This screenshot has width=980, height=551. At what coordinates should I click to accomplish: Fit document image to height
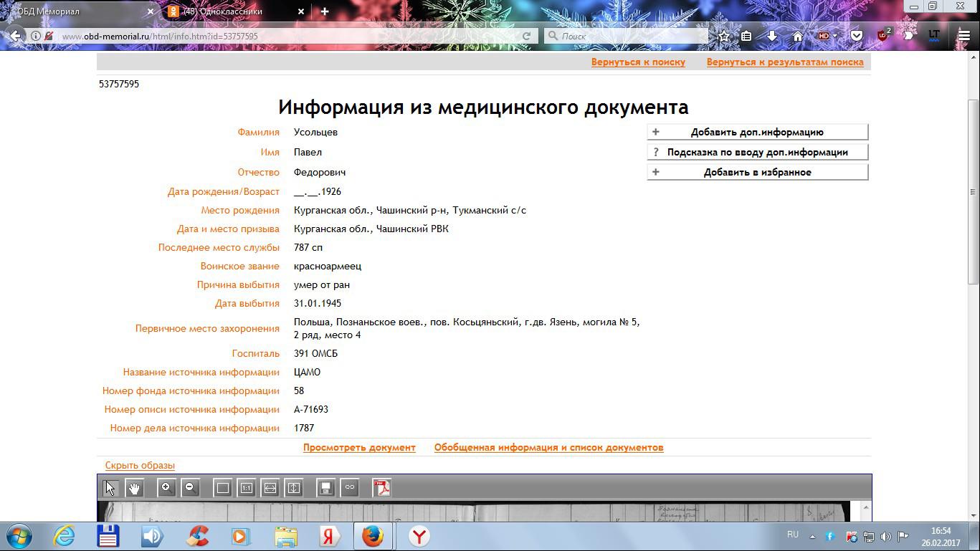(x=294, y=488)
